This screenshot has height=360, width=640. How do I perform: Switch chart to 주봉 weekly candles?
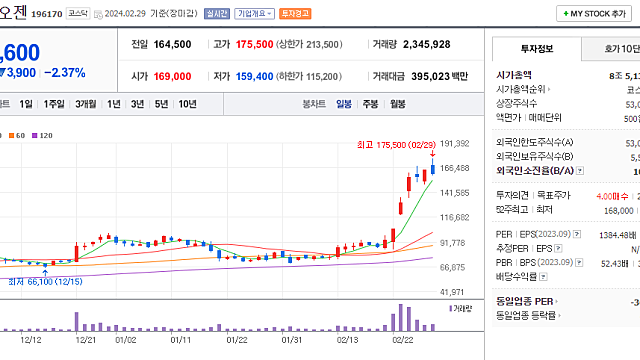[x=371, y=104]
